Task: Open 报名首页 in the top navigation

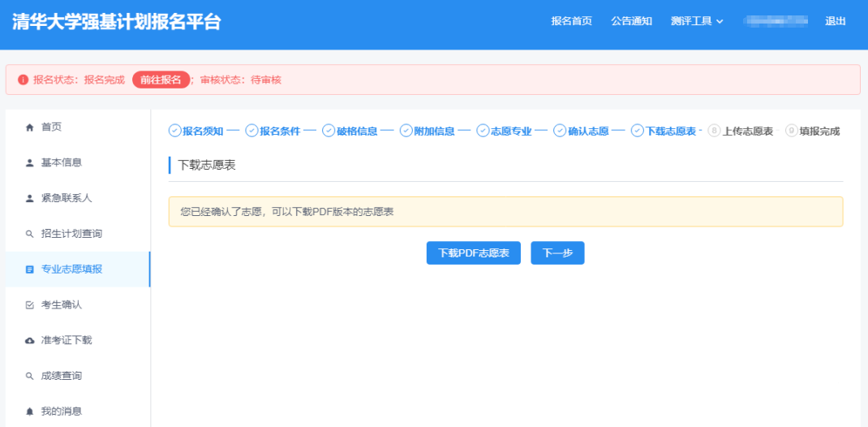Action: point(572,21)
